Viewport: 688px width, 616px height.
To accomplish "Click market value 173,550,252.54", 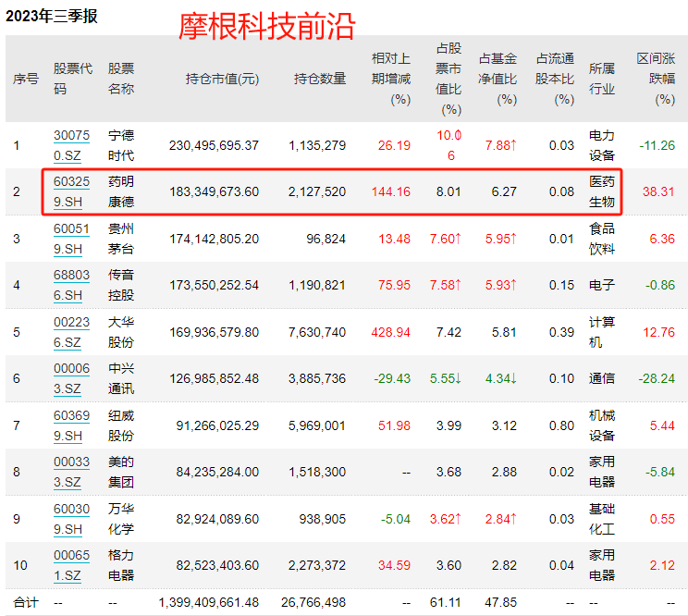I will 215,285.
